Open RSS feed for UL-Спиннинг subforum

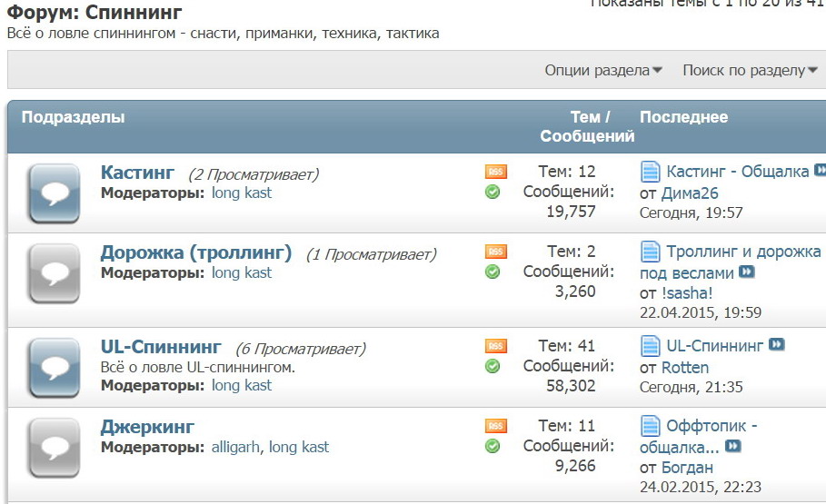[x=495, y=346]
